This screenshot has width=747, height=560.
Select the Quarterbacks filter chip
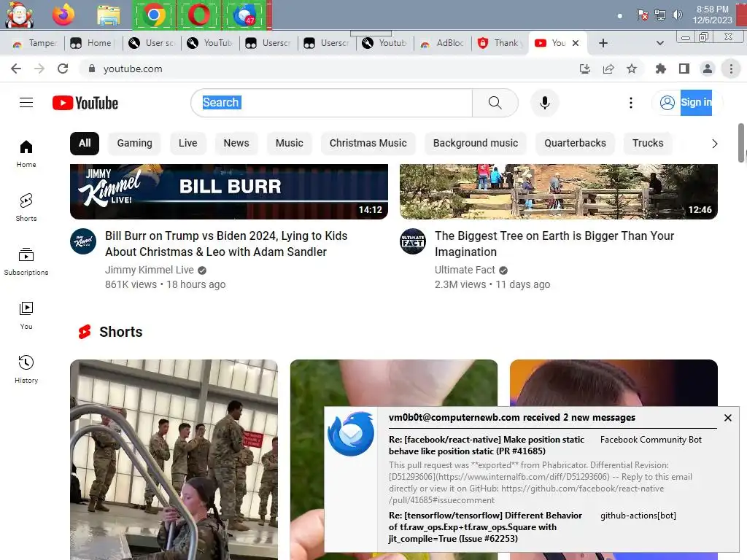point(575,144)
